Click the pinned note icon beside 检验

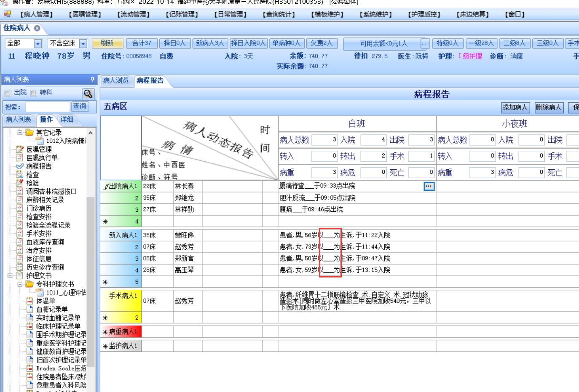(19, 183)
